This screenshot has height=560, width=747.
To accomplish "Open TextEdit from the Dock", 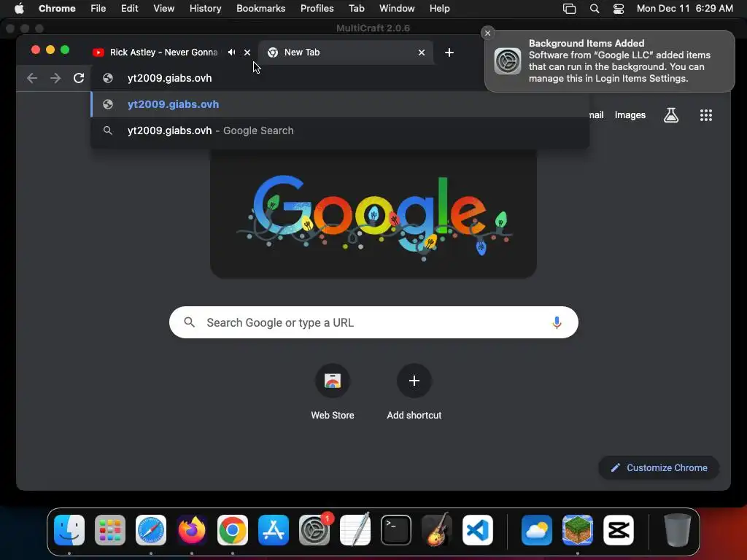I will 355,530.
